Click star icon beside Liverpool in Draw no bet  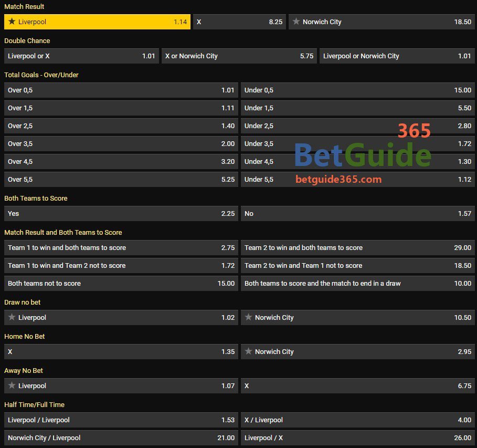[x=12, y=317]
